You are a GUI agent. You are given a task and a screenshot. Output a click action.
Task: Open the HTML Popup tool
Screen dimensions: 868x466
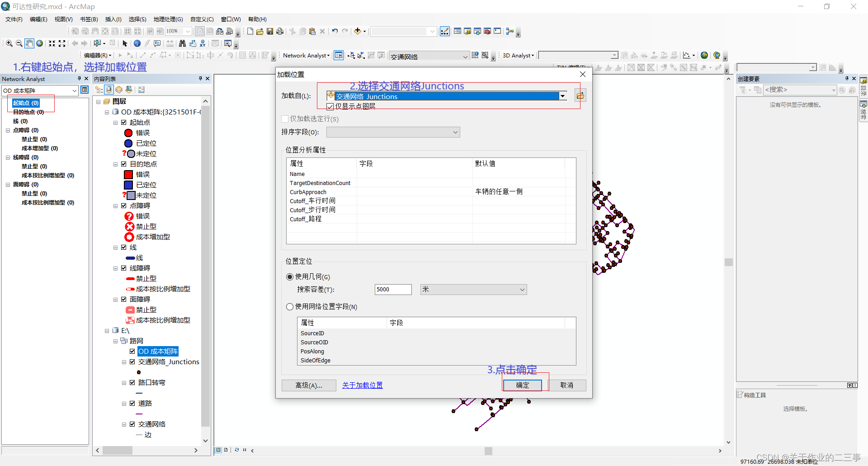point(157,43)
